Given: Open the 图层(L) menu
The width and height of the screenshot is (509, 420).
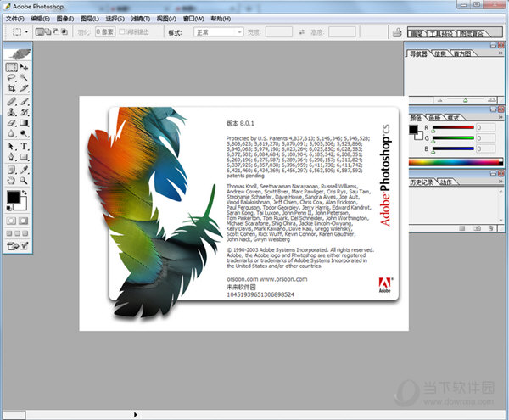Looking at the screenshot, I should tap(90, 19).
